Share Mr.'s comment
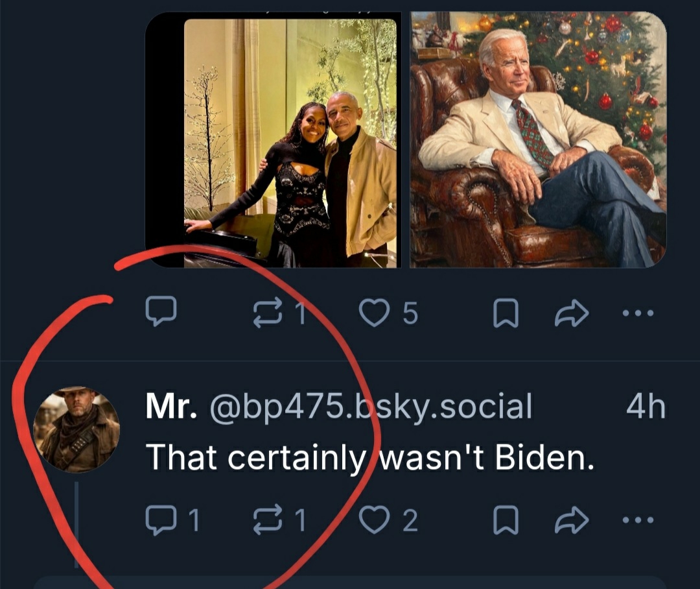The height and width of the screenshot is (589, 700). click(570, 520)
